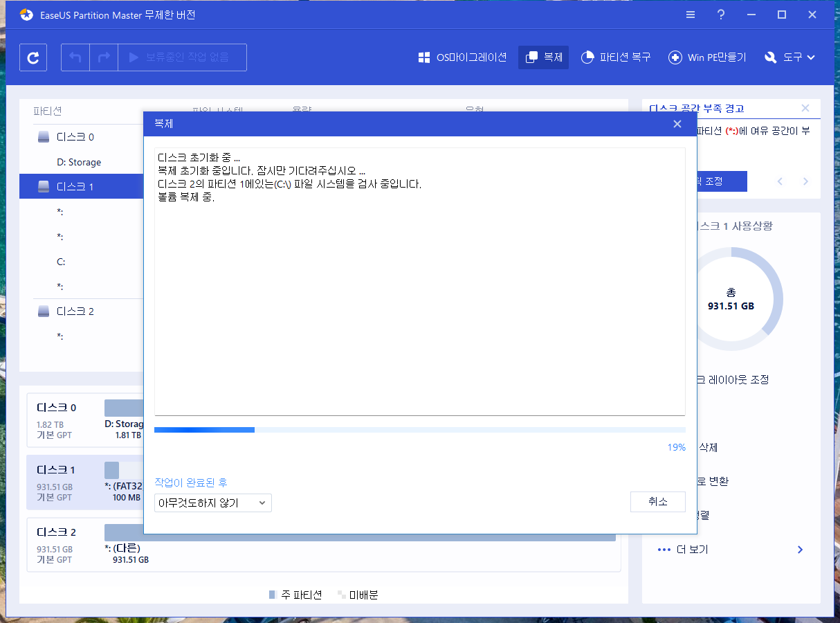Image resolution: width=840 pixels, height=623 pixels.
Task: Open 파티션 복구 partition recovery
Action: click(616, 57)
